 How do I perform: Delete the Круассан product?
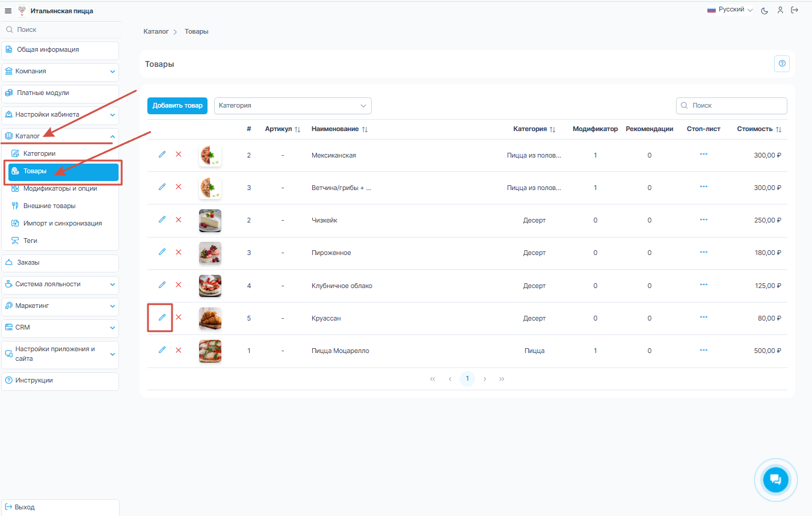click(178, 318)
